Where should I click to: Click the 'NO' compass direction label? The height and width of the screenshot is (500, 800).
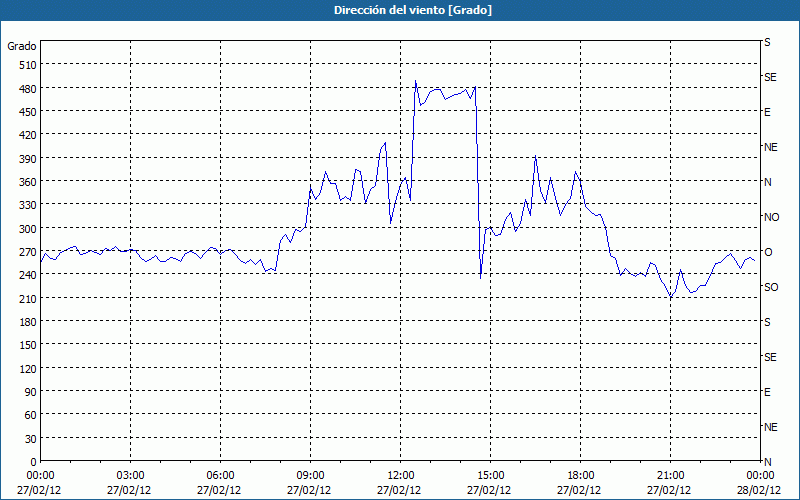[x=771, y=217]
